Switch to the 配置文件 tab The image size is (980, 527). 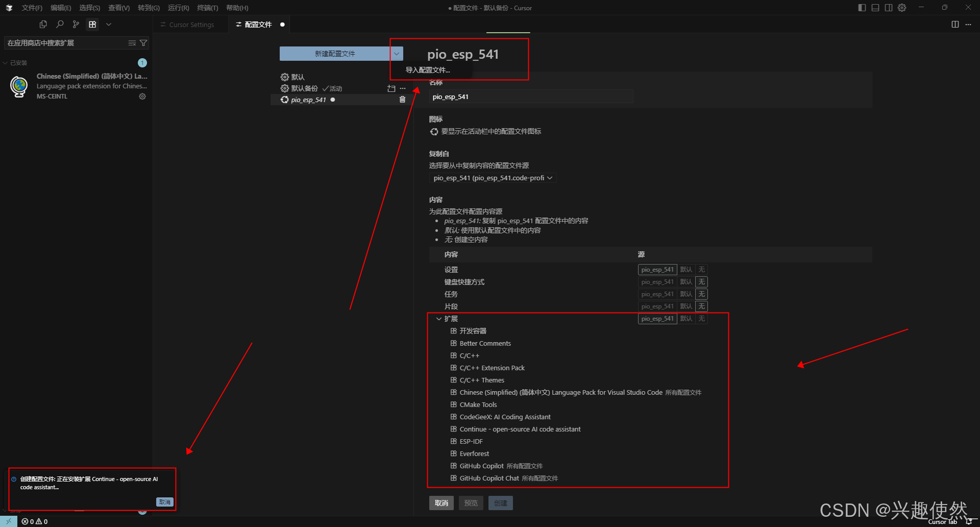(258, 25)
